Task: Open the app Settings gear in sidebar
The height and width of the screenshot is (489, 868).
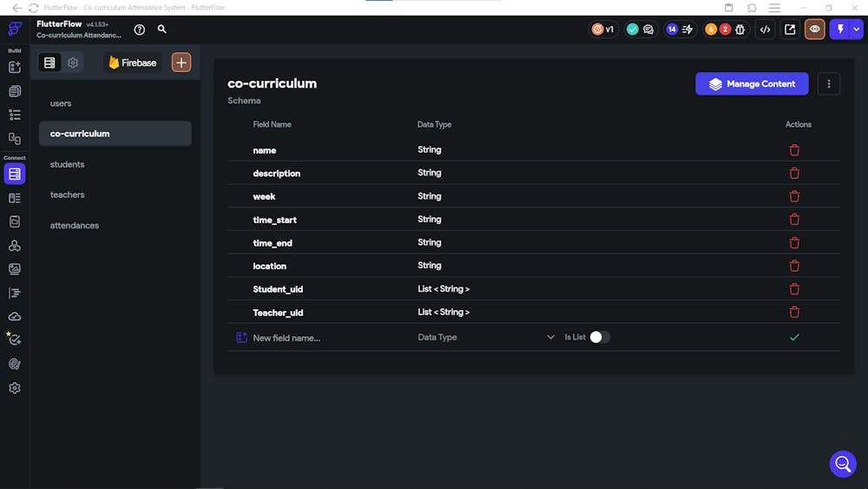Action: (x=15, y=388)
